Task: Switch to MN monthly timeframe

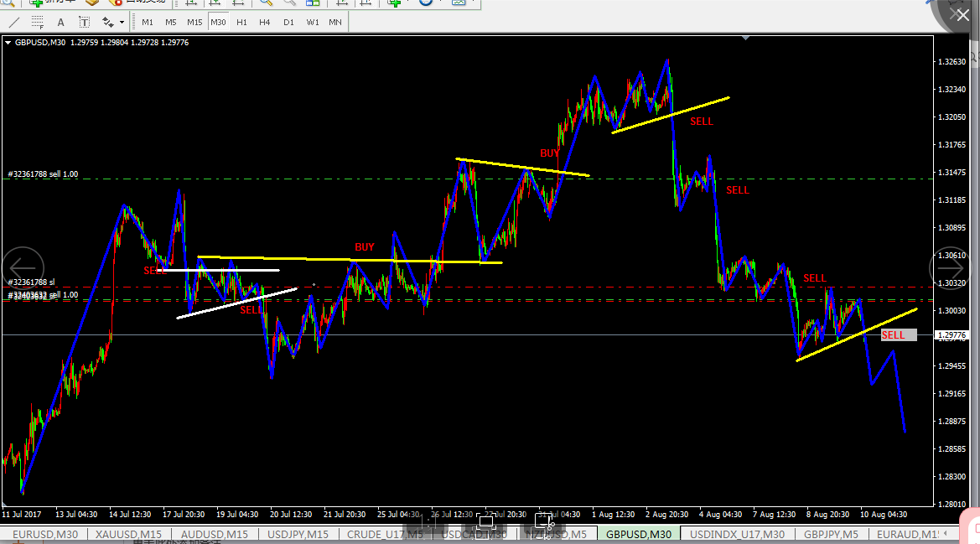Action: (335, 23)
